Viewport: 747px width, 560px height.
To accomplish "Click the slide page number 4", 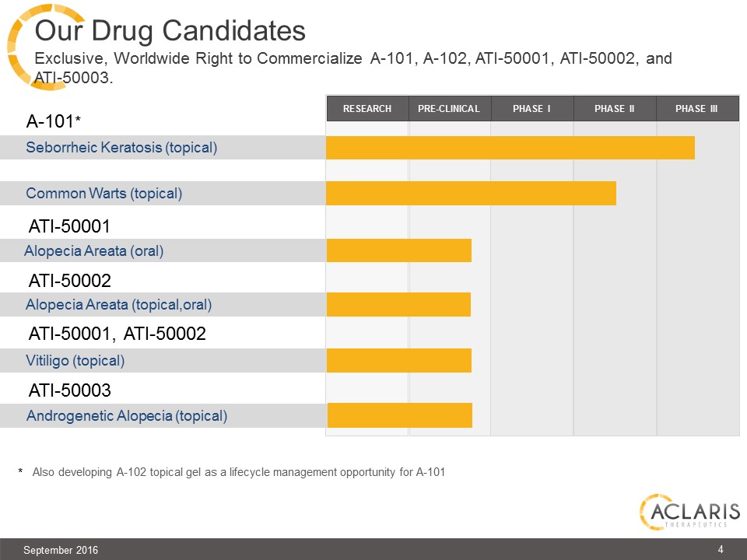I will pos(721,550).
